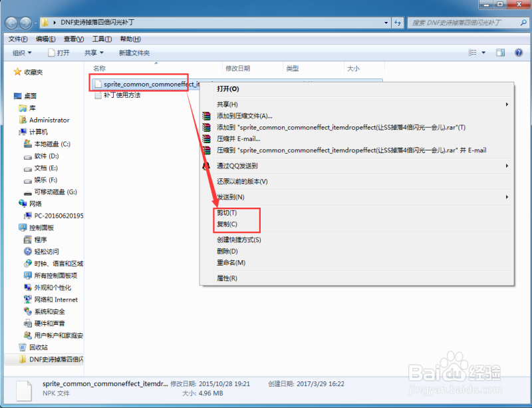Open the 编辑(E) menu
Image resolution: width=532 pixels, height=408 pixels.
pyautogui.click(x=45, y=39)
